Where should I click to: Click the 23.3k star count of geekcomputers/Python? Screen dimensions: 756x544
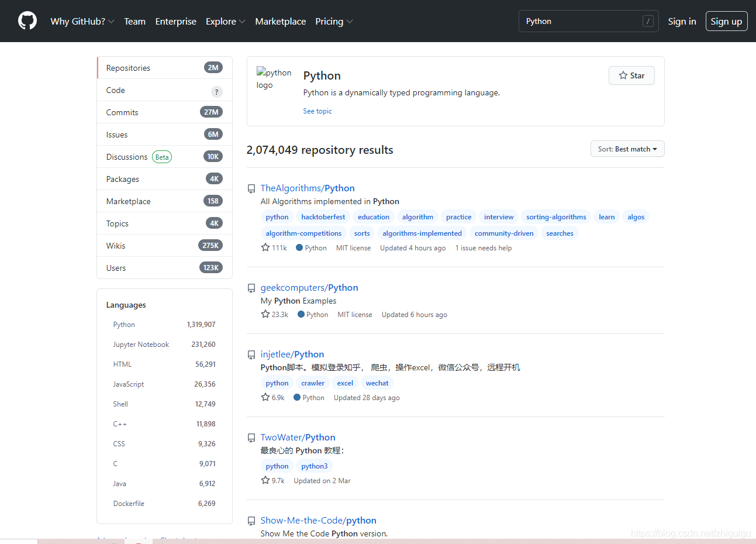275,315
